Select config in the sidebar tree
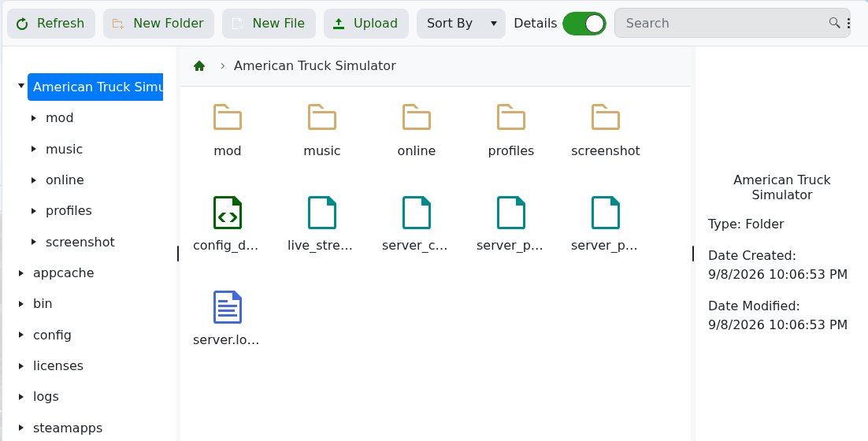 point(52,335)
